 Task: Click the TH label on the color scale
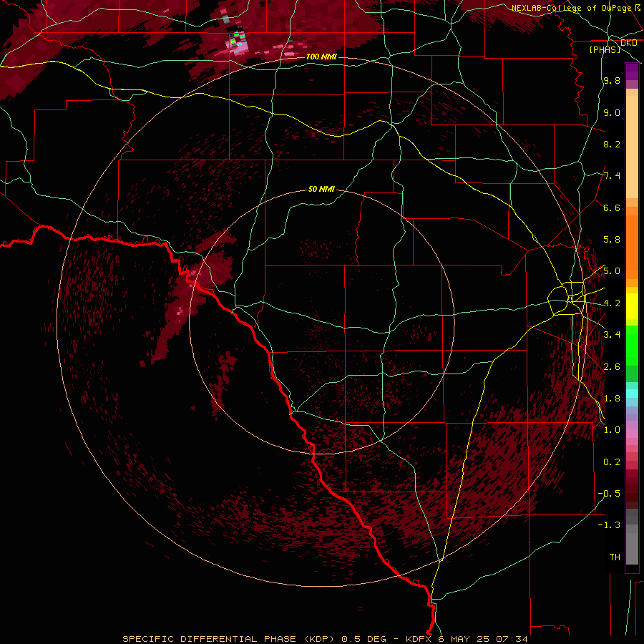coord(615,557)
